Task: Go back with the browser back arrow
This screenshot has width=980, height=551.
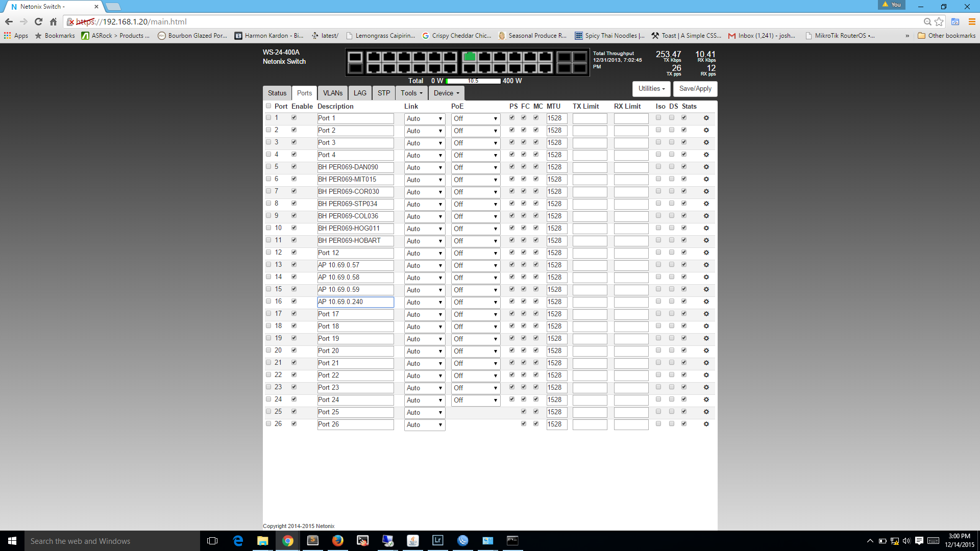Action: tap(9, 21)
